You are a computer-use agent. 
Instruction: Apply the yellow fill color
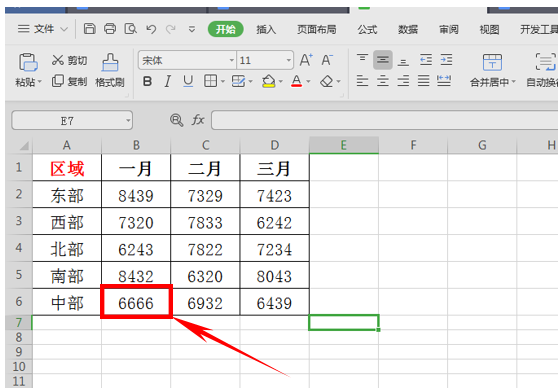268,81
